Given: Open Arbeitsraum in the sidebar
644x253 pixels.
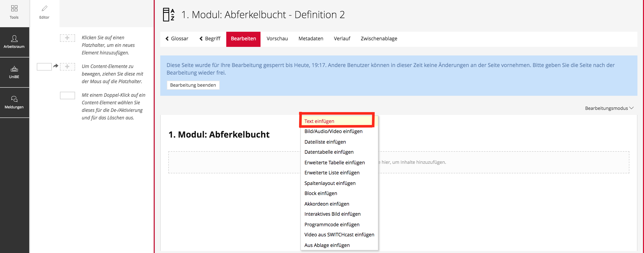Looking at the screenshot, I should 14,42.
